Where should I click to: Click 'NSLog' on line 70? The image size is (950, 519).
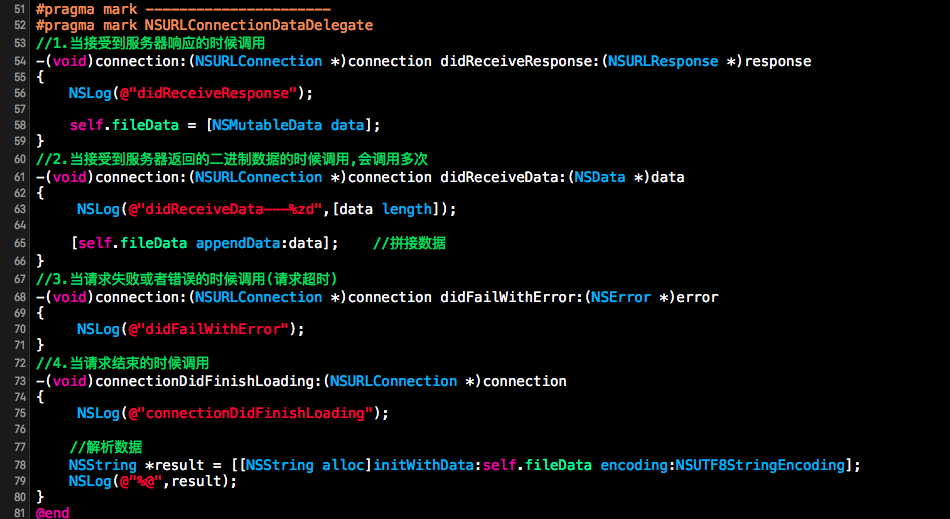pos(98,329)
